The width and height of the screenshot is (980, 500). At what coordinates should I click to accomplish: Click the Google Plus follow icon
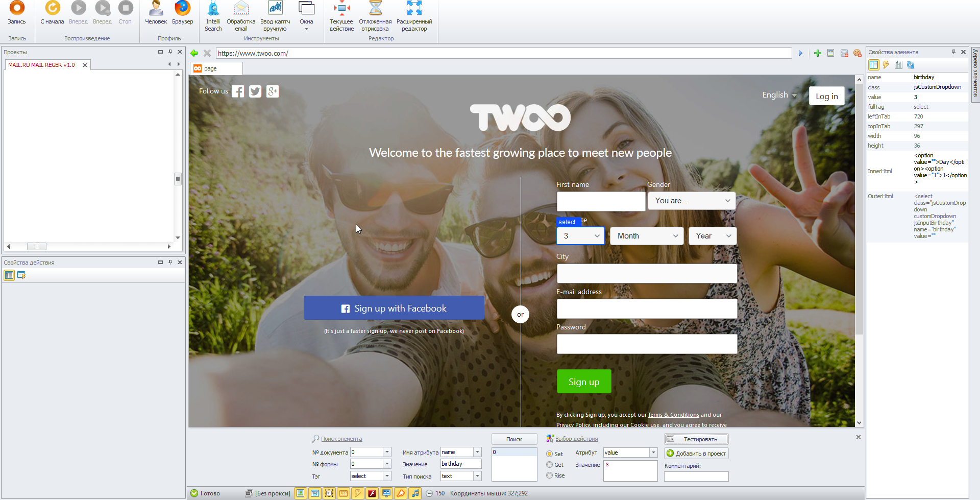pyautogui.click(x=273, y=91)
